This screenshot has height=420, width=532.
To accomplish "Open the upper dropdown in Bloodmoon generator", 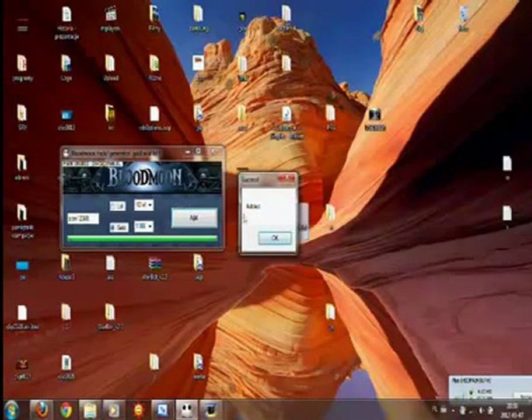I will pos(143,205).
